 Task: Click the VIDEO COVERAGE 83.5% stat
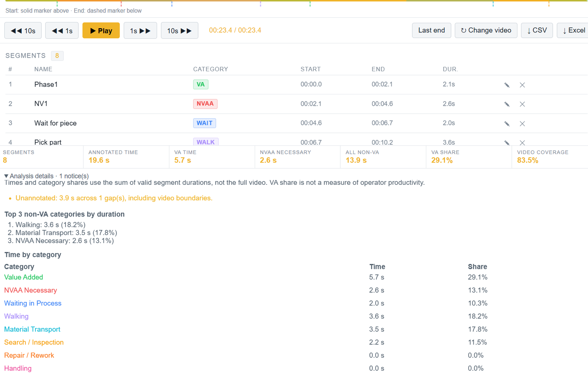(550, 157)
